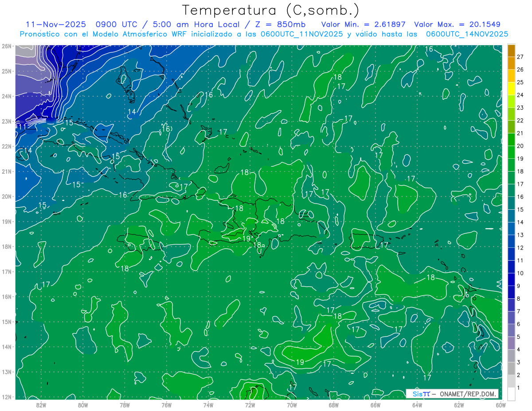Image resolution: width=532 pixels, height=411 pixels.
Task: Pick the yellow swatch between 24 and 25
Action: point(511,88)
